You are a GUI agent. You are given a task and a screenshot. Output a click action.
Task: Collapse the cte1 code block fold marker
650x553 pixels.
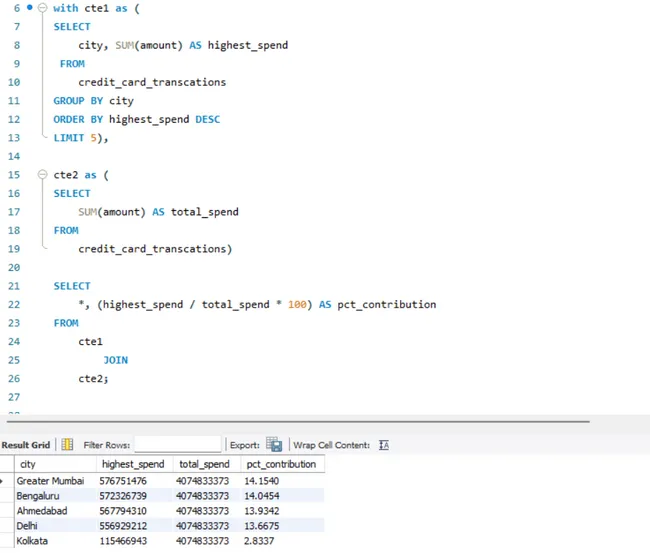click(43, 8)
